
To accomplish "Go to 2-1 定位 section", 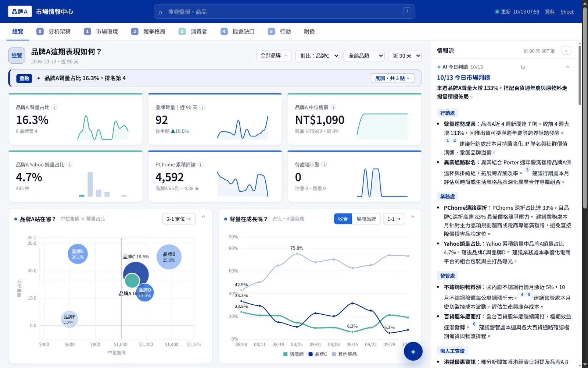I will pyautogui.click(x=179, y=219).
